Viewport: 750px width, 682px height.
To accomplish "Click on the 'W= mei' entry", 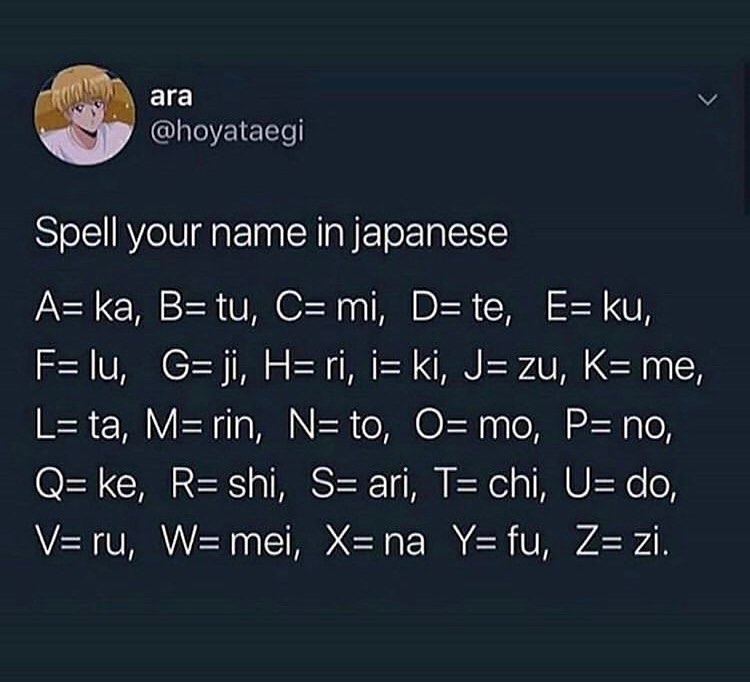I will (x=227, y=542).
